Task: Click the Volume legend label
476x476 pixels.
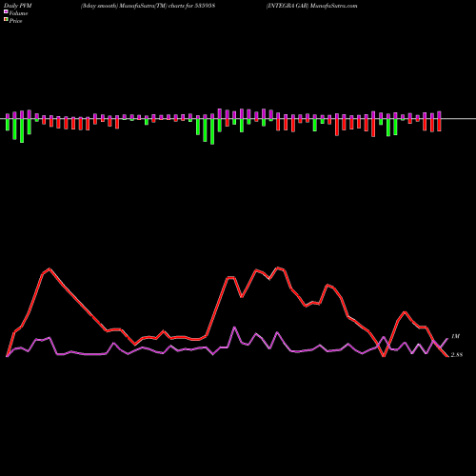Action: pos(18,13)
